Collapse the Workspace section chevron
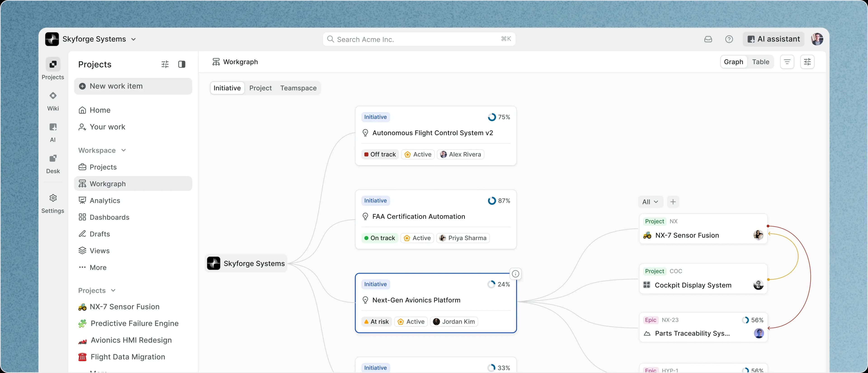This screenshot has height=373, width=868. point(123,150)
